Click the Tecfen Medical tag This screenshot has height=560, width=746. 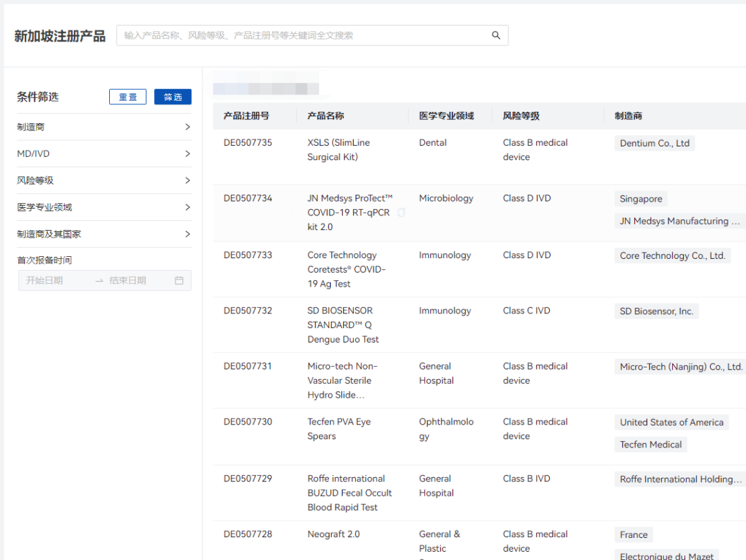[x=651, y=445]
